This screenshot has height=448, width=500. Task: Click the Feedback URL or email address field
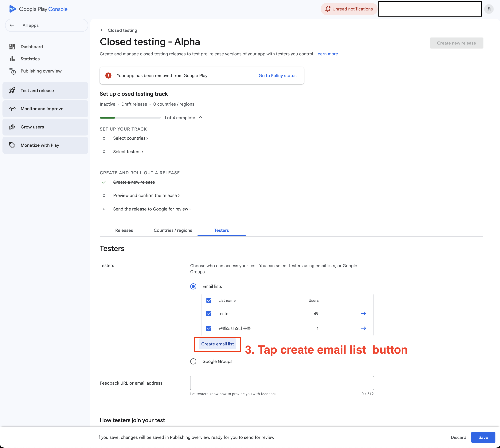click(x=282, y=383)
